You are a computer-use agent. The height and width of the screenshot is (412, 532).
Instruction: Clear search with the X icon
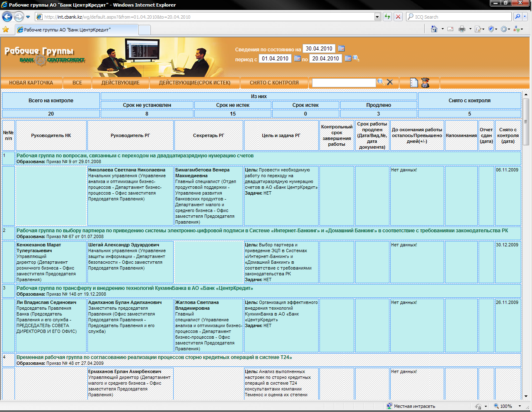pos(390,82)
